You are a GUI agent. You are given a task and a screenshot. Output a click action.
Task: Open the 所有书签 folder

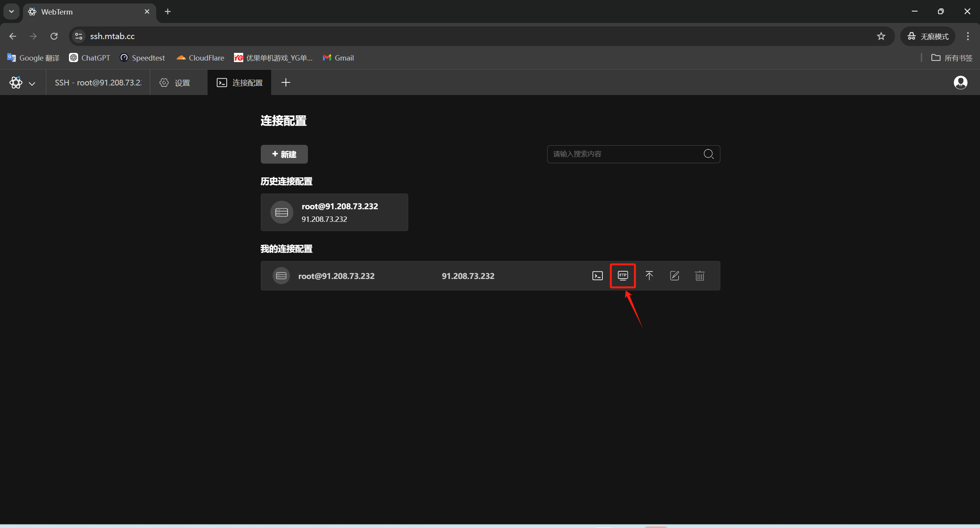pyautogui.click(x=952, y=58)
